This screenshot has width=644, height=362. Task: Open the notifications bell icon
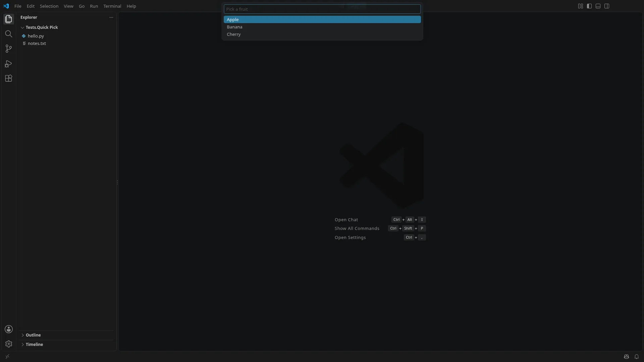(637, 357)
